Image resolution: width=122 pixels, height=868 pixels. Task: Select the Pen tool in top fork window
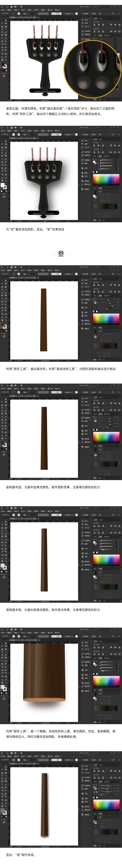click(2, 26)
